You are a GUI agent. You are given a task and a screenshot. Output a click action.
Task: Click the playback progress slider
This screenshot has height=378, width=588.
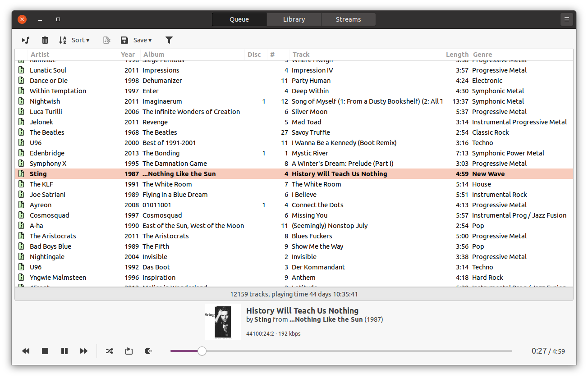click(x=341, y=351)
